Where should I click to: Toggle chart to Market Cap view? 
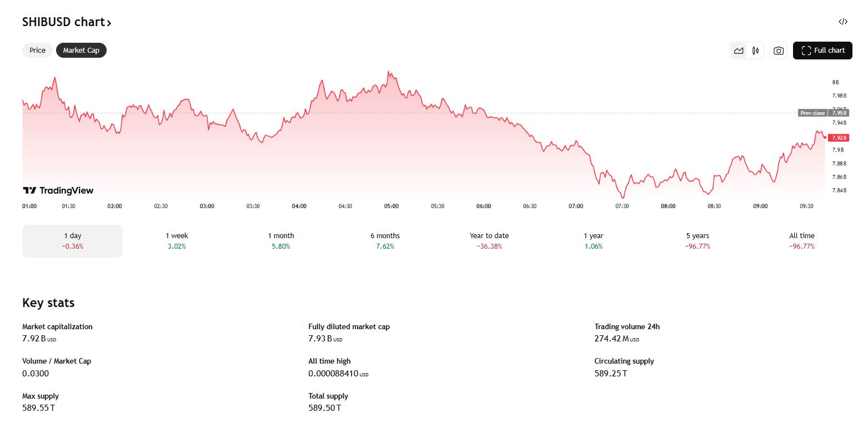[x=81, y=51]
